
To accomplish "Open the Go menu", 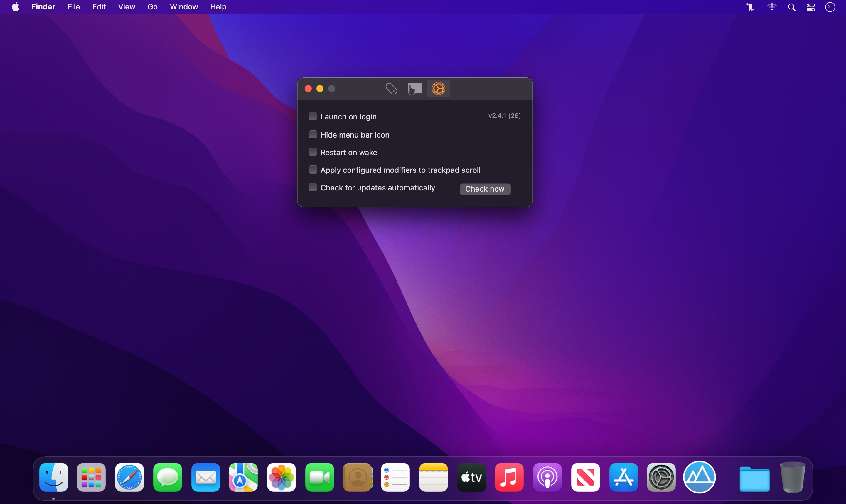I will [x=153, y=7].
